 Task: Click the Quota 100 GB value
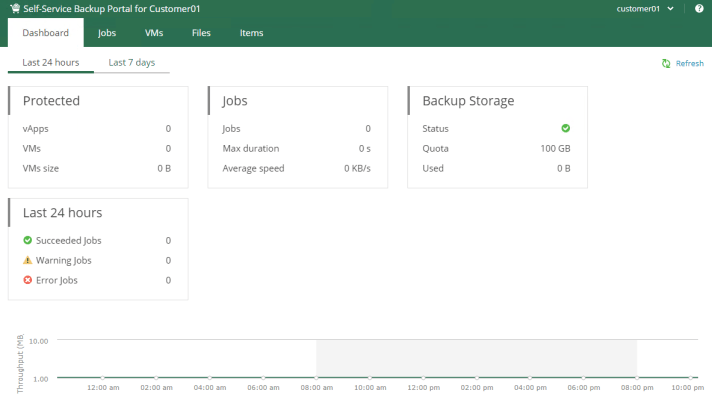(555, 148)
